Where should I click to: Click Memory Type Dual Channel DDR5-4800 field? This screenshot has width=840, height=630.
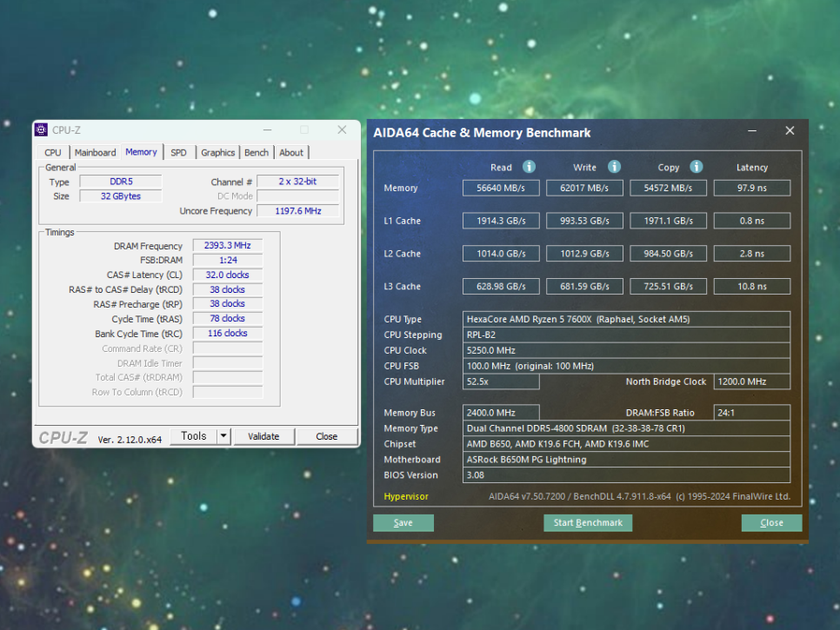(626, 428)
